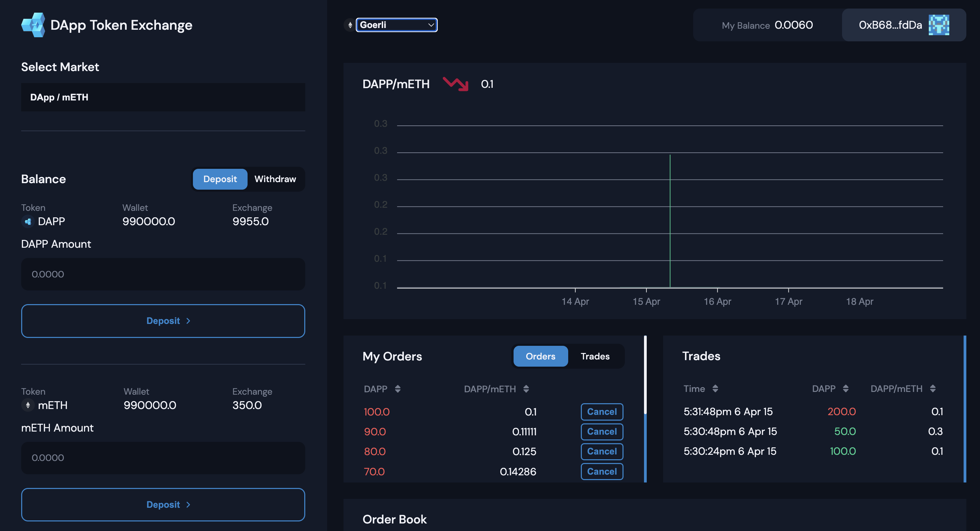
Task: Sort Trades by Time column
Action: click(x=715, y=388)
